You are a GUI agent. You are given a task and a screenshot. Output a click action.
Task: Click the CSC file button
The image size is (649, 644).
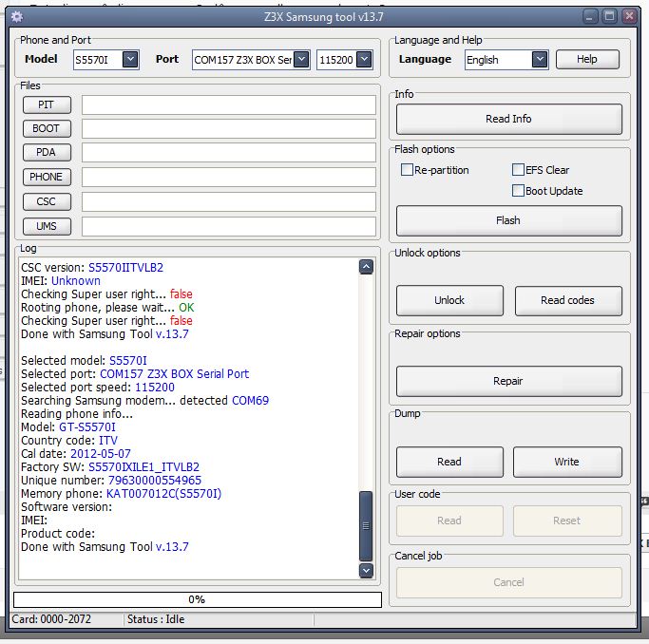pos(47,201)
